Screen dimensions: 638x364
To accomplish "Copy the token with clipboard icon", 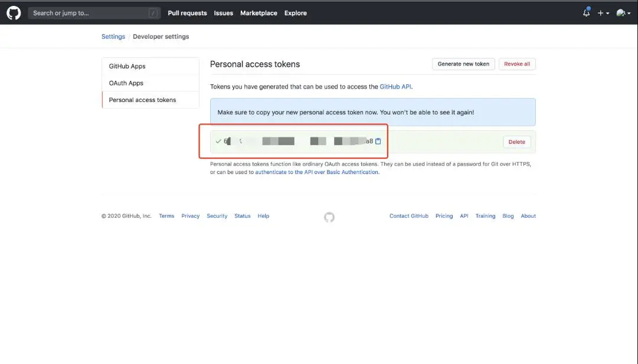I will point(378,142).
